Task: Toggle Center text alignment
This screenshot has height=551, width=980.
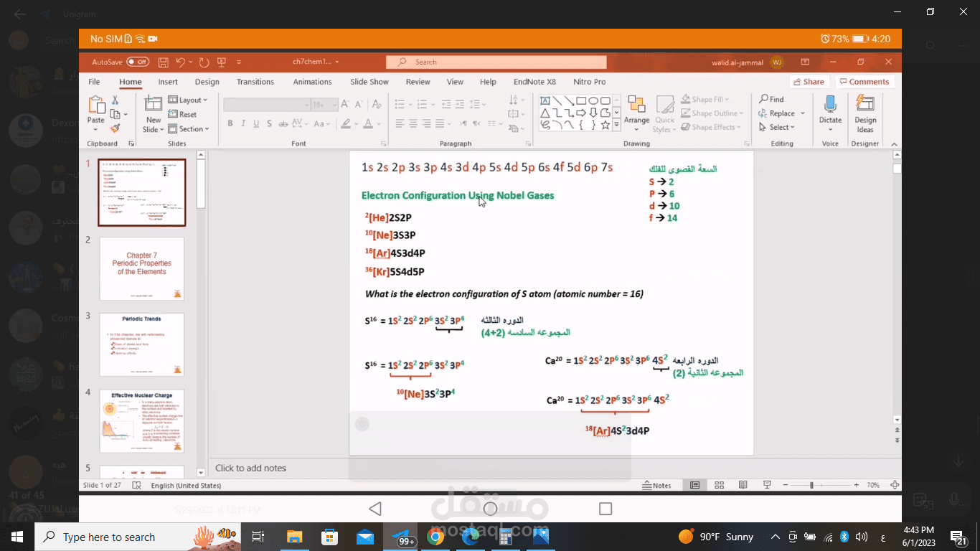Action: tap(414, 124)
